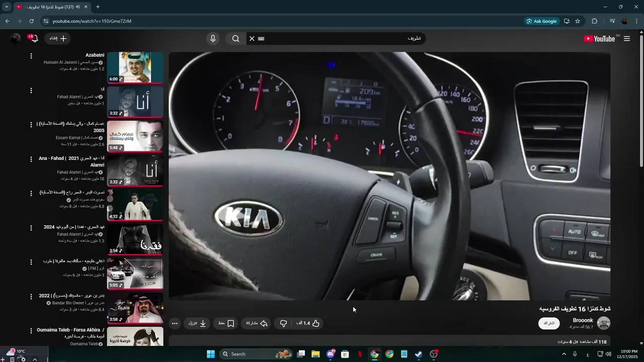Screen dimensions: 644x362
Task: Open the 3:58 Bandar Bin Oweer thumbnail
Action: pyautogui.click(x=135, y=308)
